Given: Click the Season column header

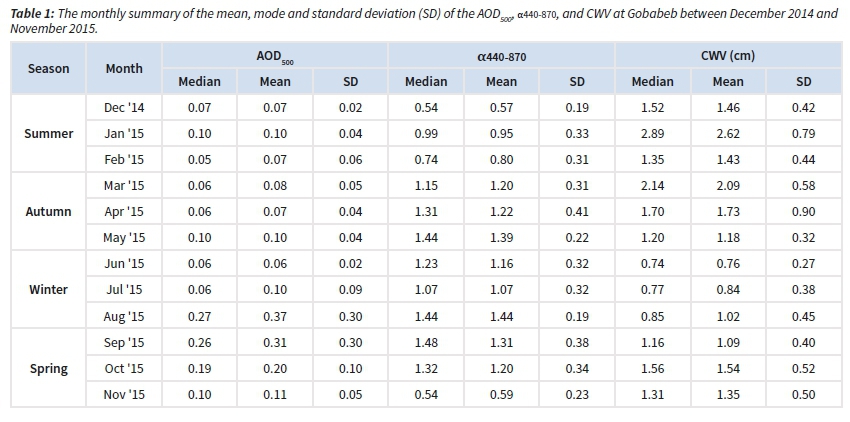Looking at the screenshot, I should tap(48, 69).
